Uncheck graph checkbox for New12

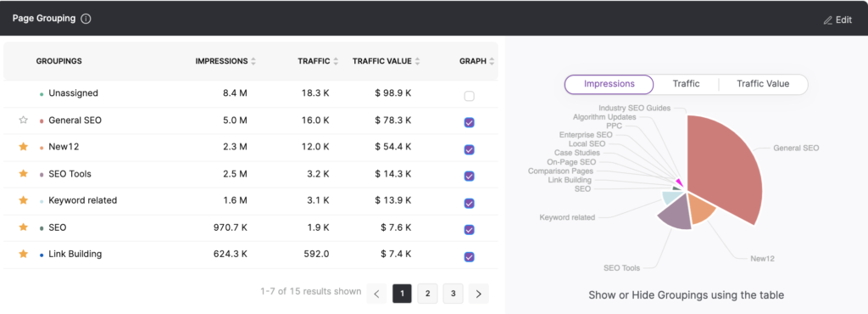pyautogui.click(x=470, y=149)
